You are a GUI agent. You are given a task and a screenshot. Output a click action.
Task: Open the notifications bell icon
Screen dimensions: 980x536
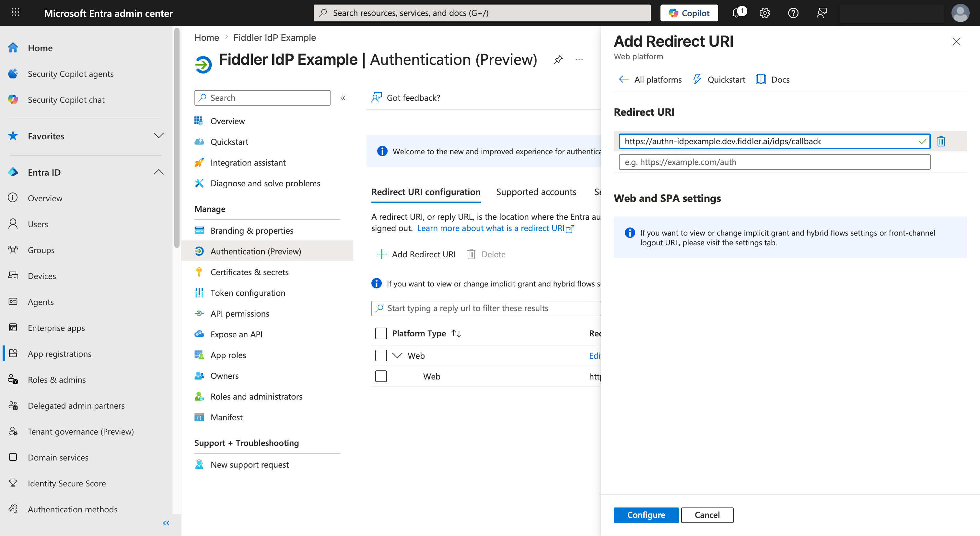tap(737, 13)
